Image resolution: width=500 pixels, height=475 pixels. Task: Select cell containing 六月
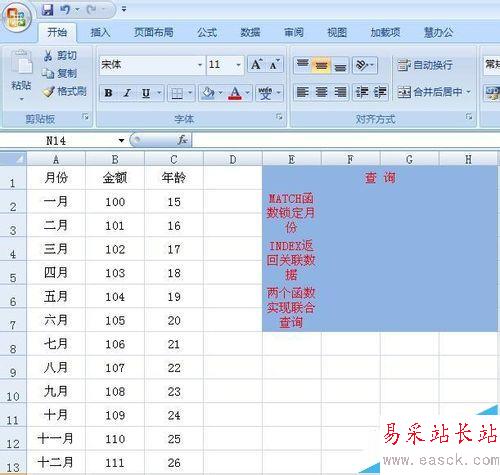pyautogui.click(x=56, y=320)
